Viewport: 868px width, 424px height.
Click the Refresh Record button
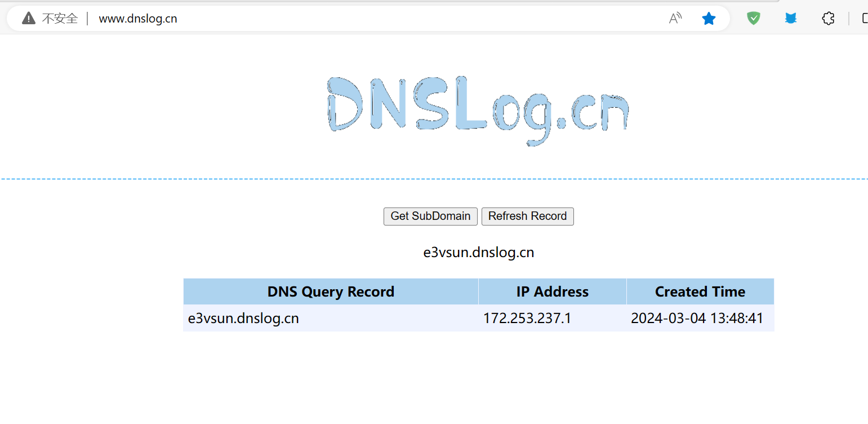[x=528, y=217]
